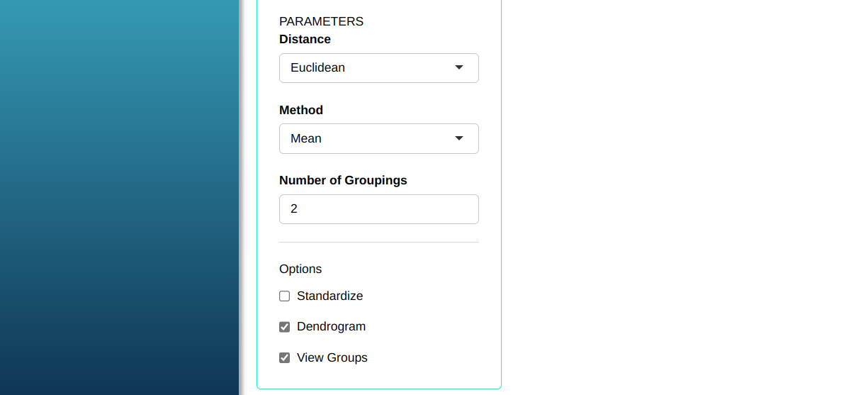Image resolution: width=868 pixels, height=395 pixels.
Task: Click the Dendrogram label text
Action: coord(331,327)
